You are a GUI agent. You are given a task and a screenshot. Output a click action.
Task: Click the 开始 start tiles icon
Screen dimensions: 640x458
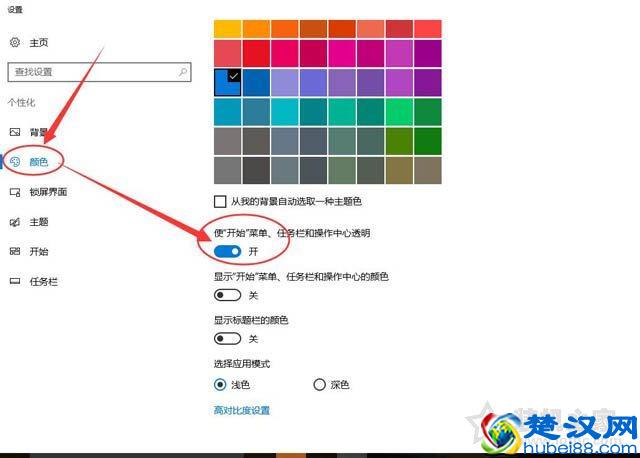[x=15, y=251]
